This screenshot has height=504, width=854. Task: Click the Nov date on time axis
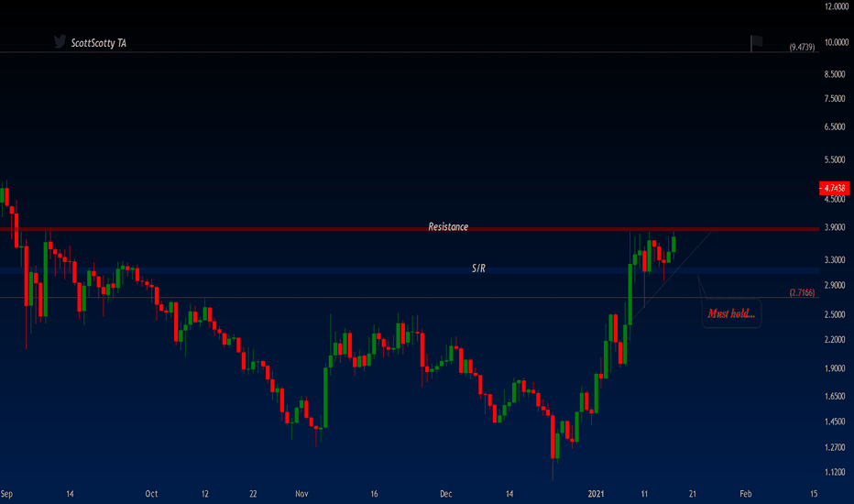click(301, 494)
